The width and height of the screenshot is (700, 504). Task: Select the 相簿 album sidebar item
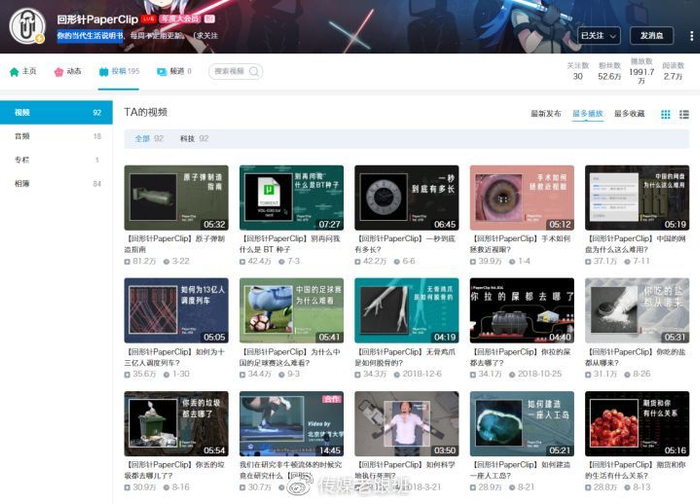coord(23,184)
